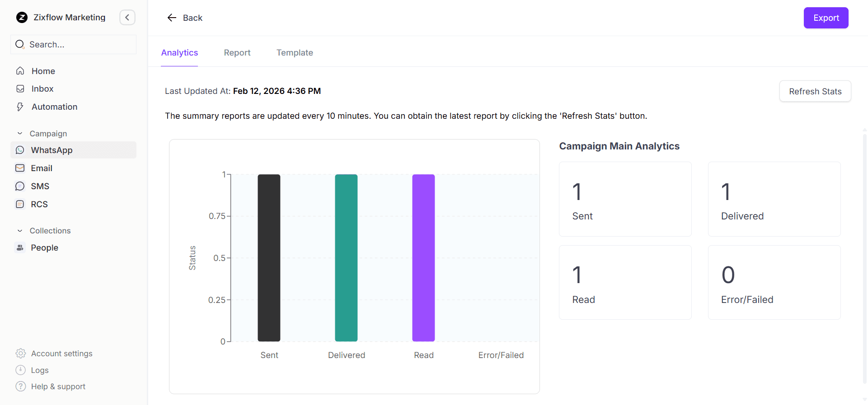Viewport: 868px width, 405px height.
Task: Switch to the Template tab
Action: (295, 53)
